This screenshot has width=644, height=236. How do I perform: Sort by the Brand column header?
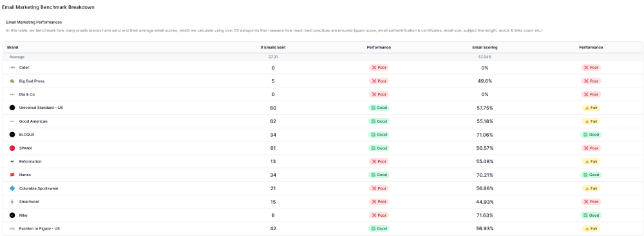point(13,47)
